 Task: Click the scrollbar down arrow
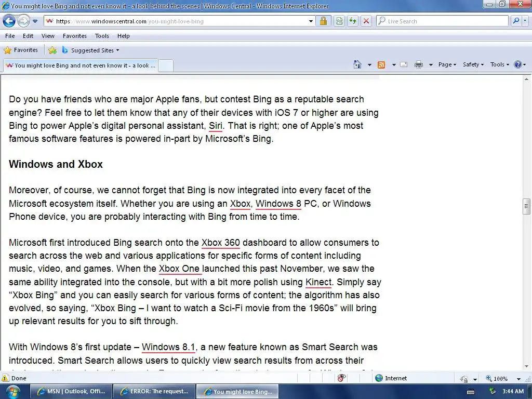[526, 366]
